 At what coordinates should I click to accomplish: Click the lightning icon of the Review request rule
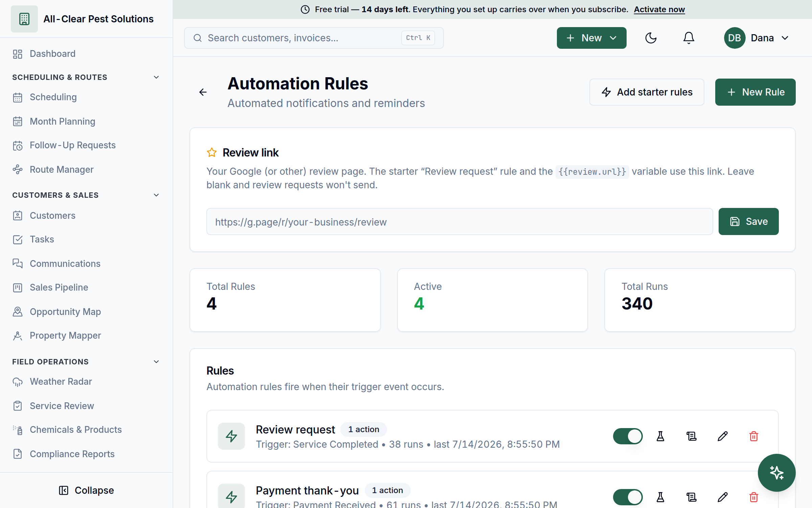point(231,436)
